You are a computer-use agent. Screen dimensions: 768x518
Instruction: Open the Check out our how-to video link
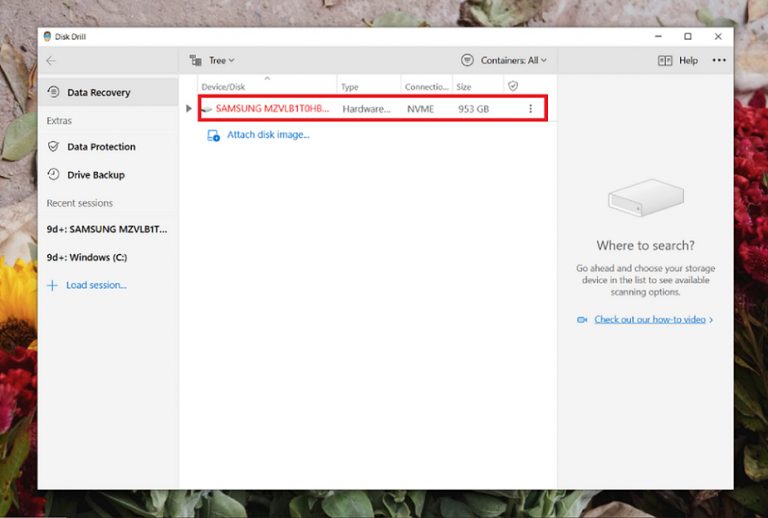tap(650, 320)
